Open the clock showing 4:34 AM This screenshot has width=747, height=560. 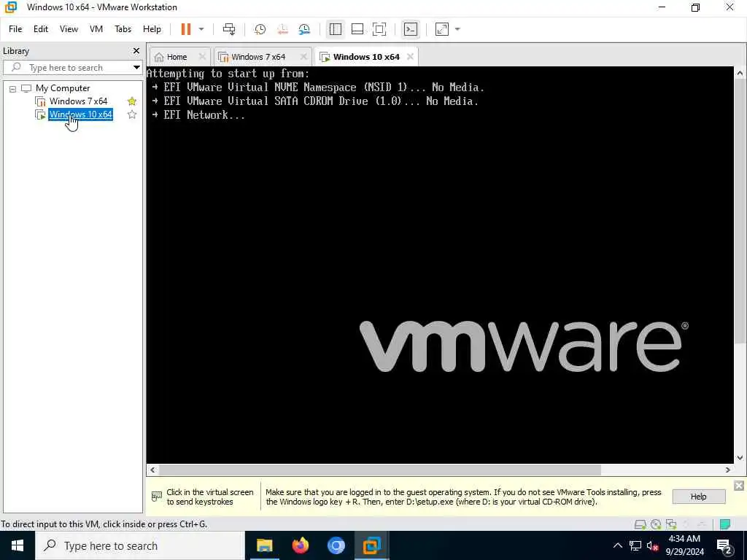click(x=684, y=545)
